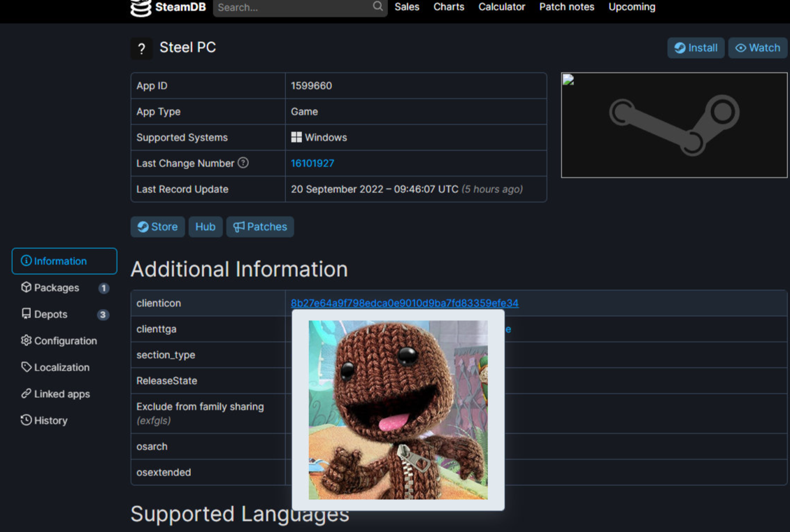Click the Install button

click(x=696, y=48)
